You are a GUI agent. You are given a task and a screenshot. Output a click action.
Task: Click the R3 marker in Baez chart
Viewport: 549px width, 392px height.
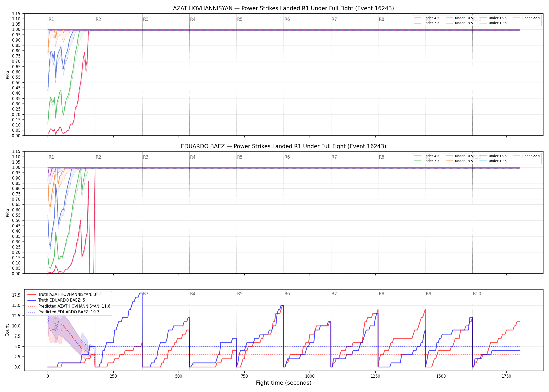146,157
